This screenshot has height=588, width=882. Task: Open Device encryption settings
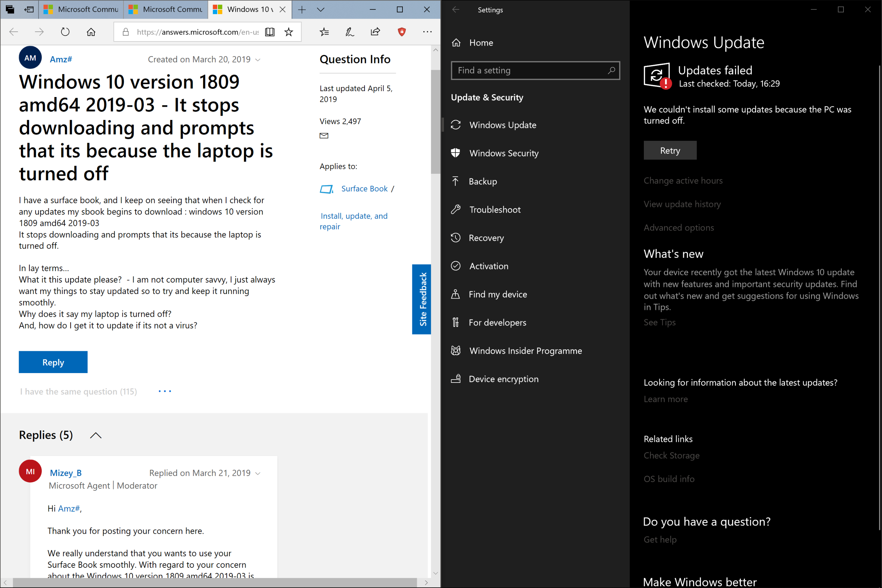[x=535, y=379]
